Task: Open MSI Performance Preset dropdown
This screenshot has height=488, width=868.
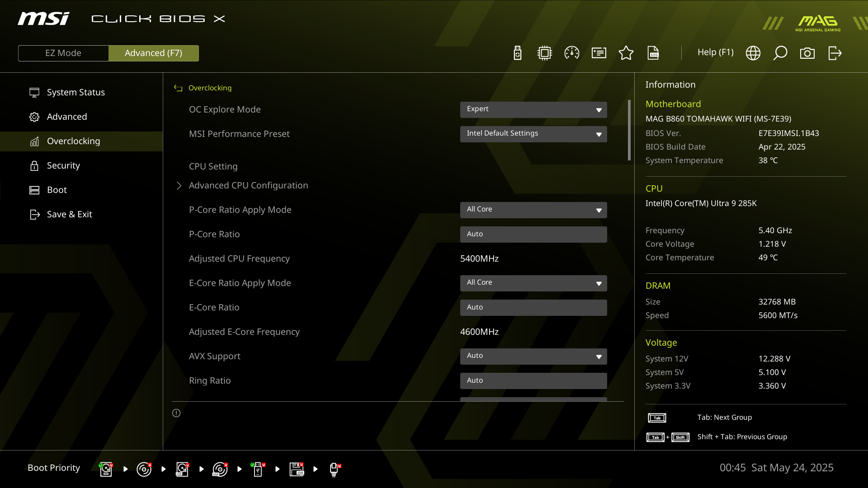Action: click(533, 134)
